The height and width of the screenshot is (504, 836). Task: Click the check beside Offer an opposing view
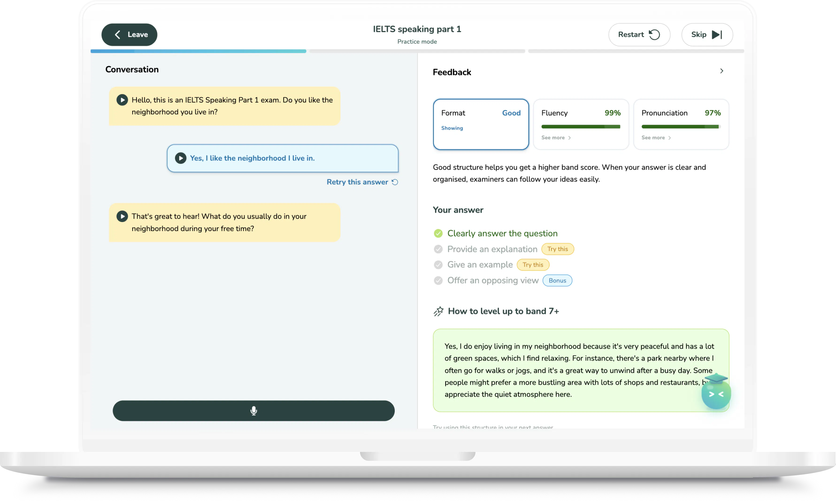pyautogui.click(x=438, y=280)
